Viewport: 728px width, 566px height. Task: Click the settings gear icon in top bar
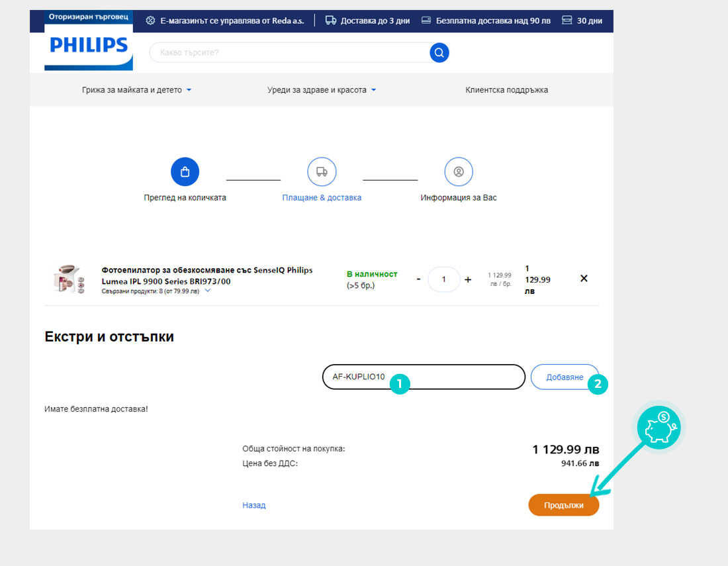pos(150,21)
